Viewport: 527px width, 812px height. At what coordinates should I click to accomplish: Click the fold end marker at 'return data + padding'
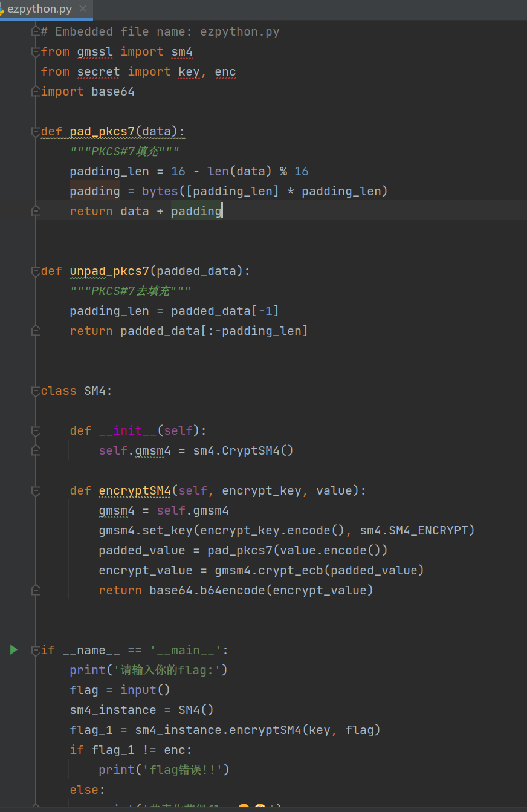36,211
